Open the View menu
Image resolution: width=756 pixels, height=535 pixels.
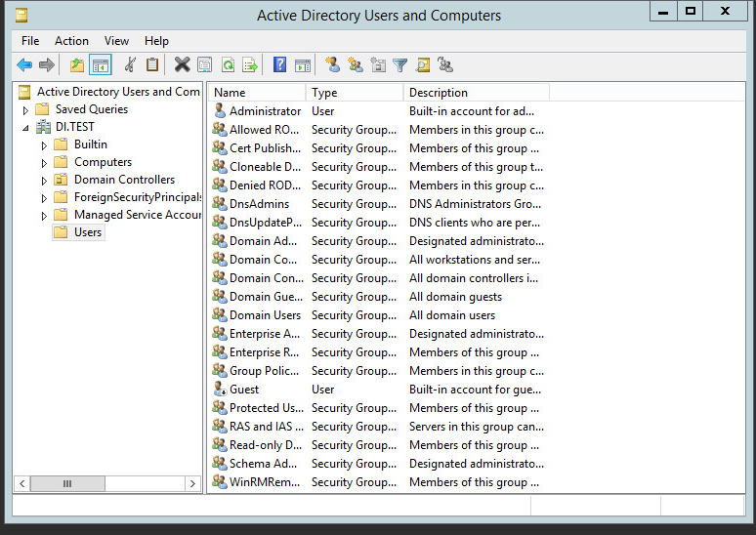pyautogui.click(x=117, y=41)
